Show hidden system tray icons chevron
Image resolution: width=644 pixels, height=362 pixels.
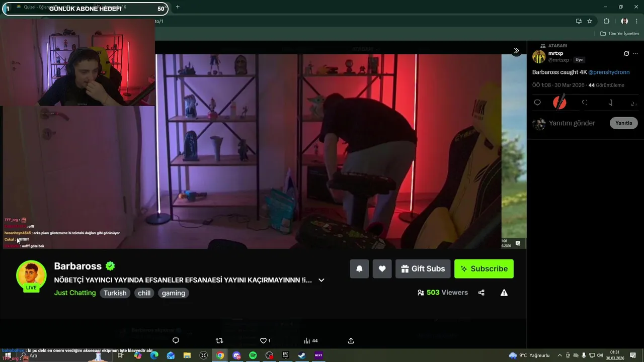(559, 355)
